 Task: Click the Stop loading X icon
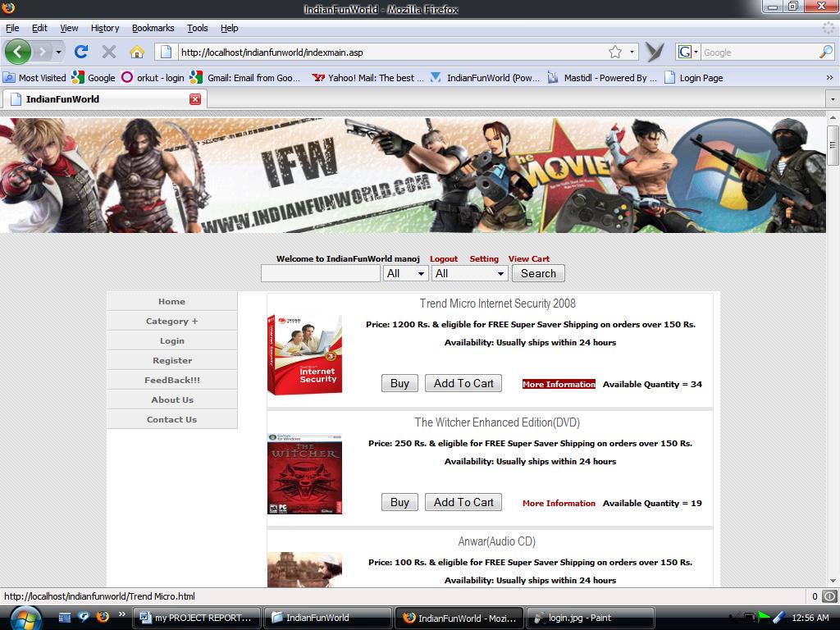(108, 52)
